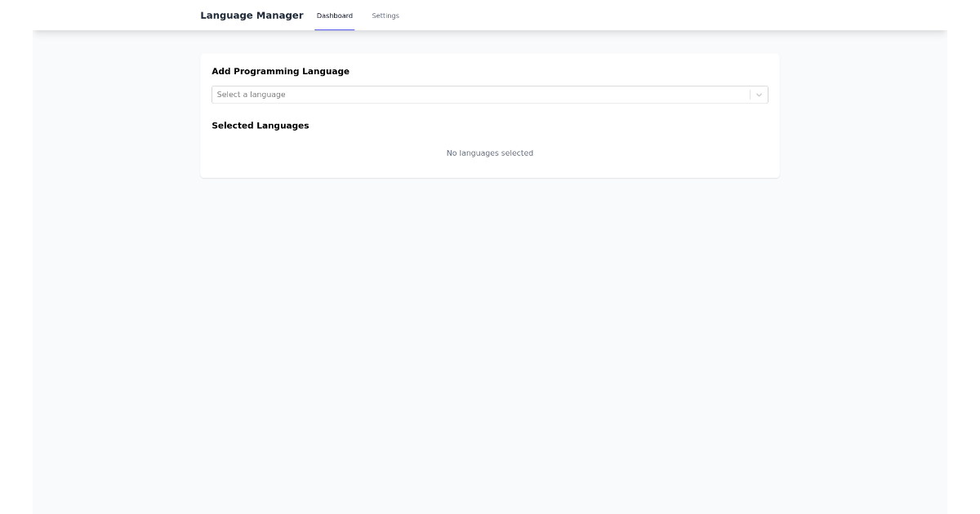Click the 'Language Manager' title
Viewport: 980px width, 514px height.
point(252,15)
